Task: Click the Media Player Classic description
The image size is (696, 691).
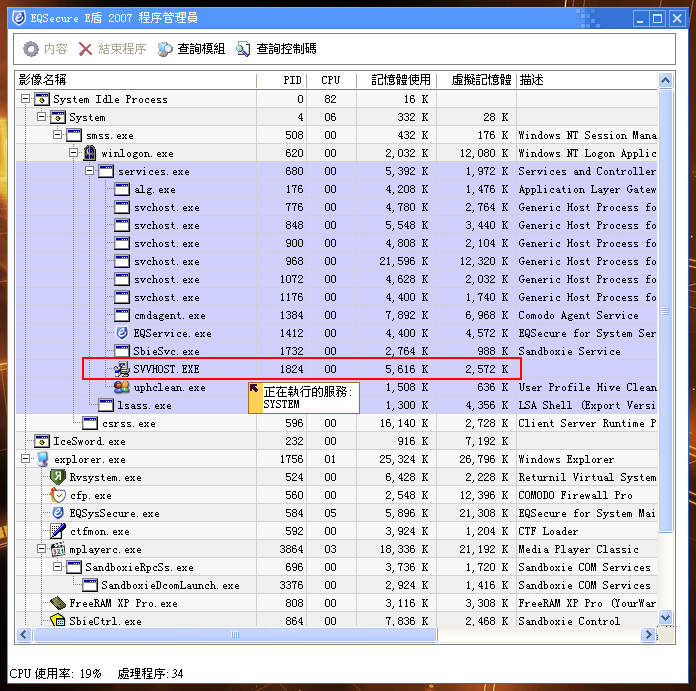Action: tap(578, 549)
